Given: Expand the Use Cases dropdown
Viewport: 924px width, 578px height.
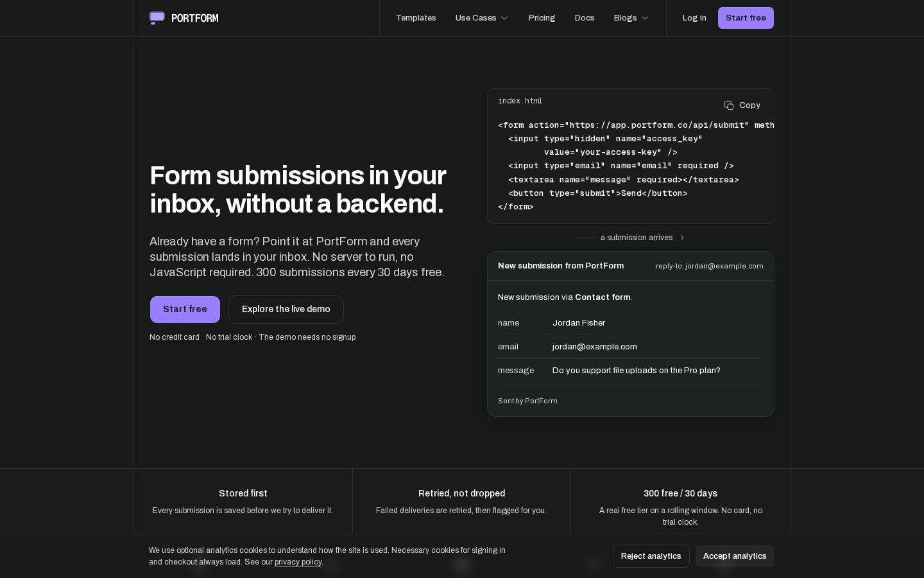Looking at the screenshot, I should 481,18.
